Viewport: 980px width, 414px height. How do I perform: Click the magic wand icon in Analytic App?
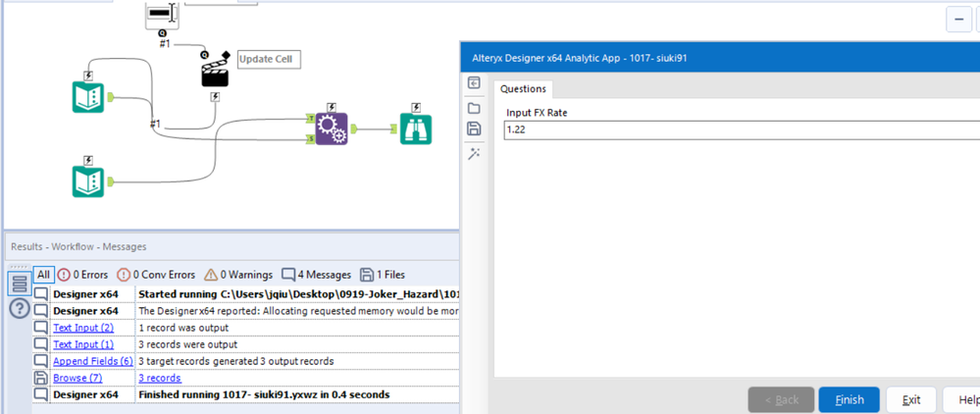[474, 154]
